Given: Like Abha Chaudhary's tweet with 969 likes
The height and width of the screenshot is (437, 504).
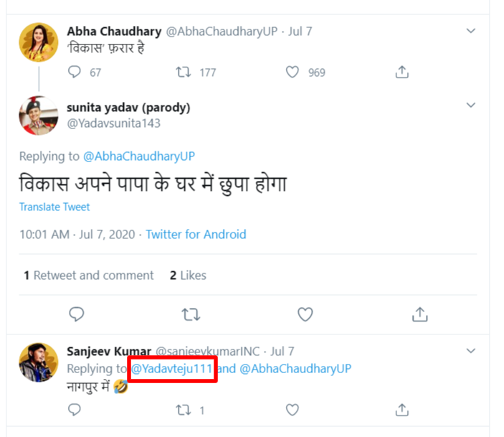Looking at the screenshot, I should point(293,72).
